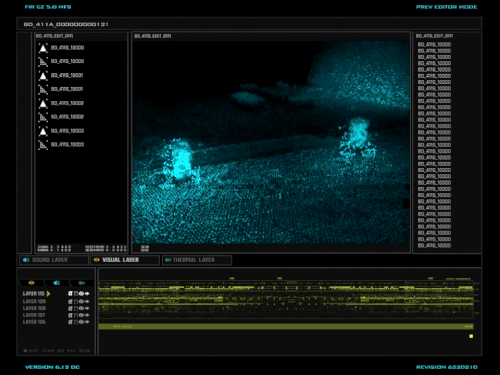Check the square box on Layer 108 row
The width and height of the screenshot is (500, 375).
tap(76, 308)
